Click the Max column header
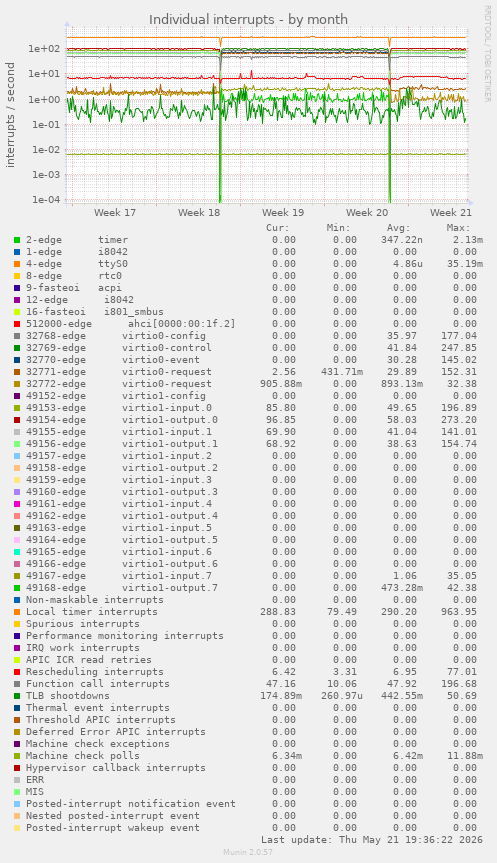This screenshot has width=497, height=863. pyautogui.click(x=458, y=228)
